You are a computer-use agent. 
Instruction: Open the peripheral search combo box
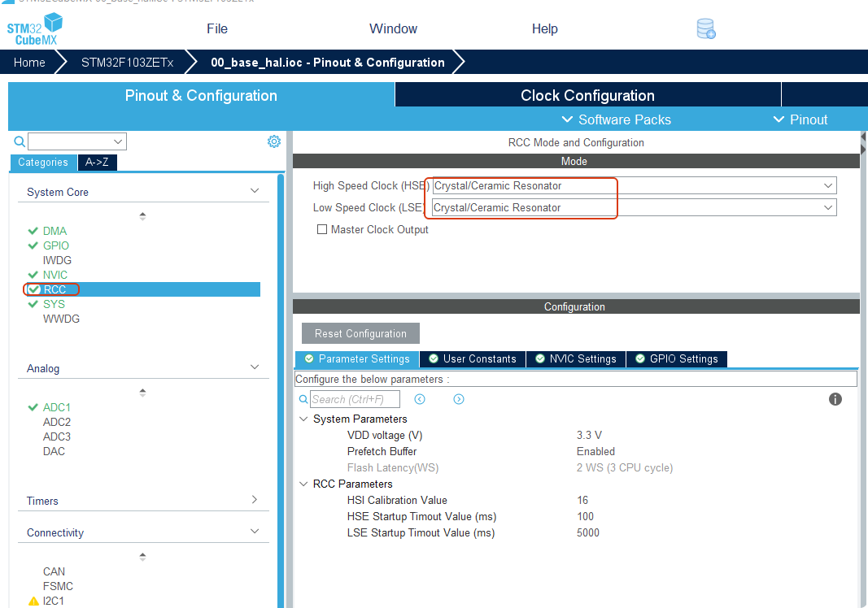tap(77, 141)
